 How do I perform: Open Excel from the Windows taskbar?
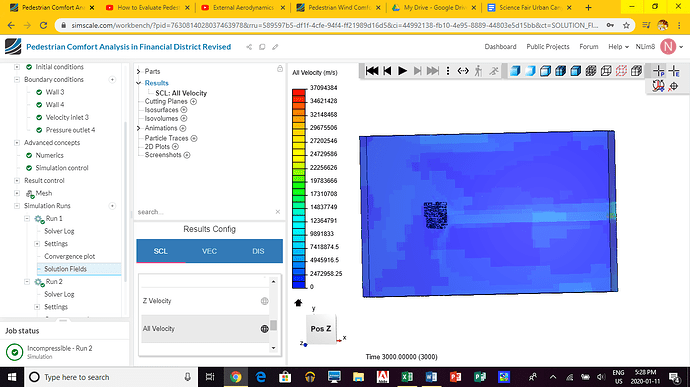pos(407,377)
